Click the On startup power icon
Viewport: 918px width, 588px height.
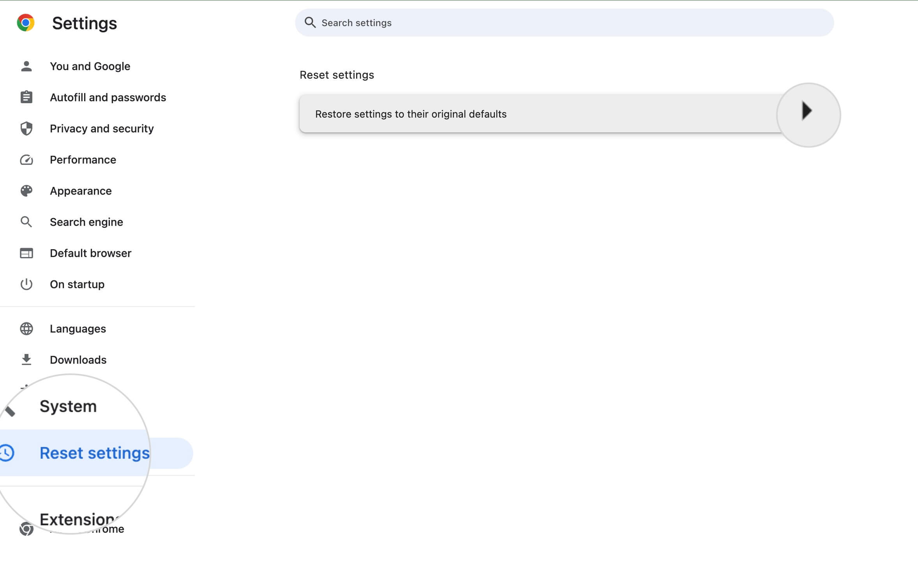[25, 283]
